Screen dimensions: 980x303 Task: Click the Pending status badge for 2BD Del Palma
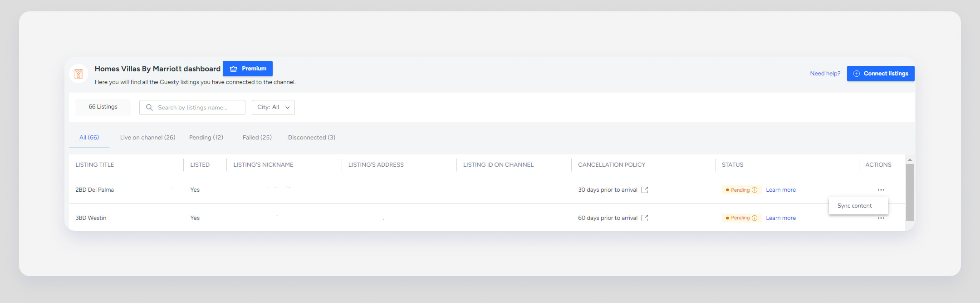[x=741, y=190]
